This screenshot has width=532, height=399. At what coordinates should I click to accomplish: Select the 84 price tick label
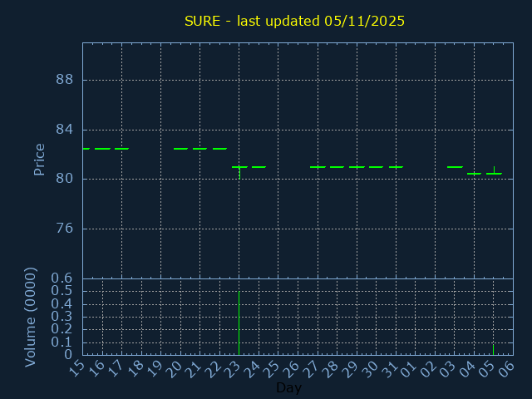65,130
